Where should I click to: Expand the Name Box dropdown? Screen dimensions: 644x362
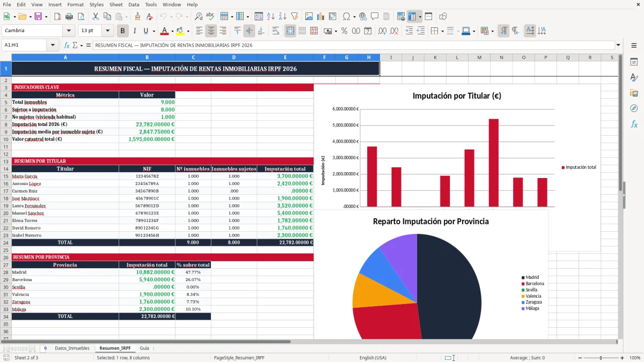53,46
